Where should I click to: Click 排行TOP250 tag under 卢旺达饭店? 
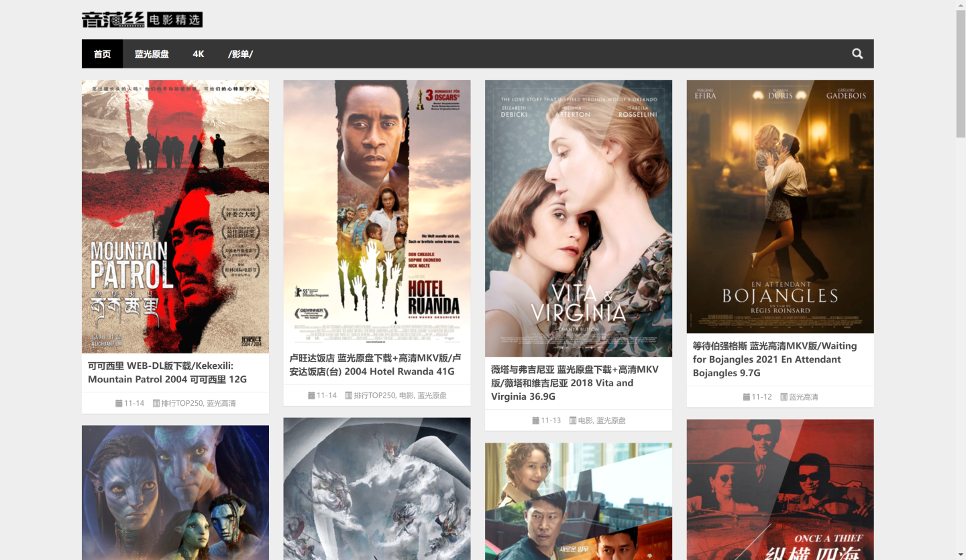[374, 396]
